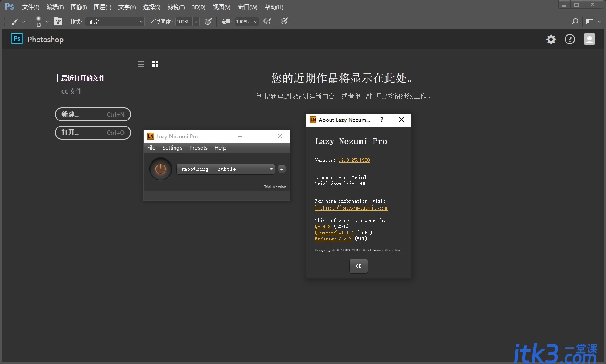This screenshot has width=606, height=364.
Task: Click the Brush tool preset icon
Action: 15,21
